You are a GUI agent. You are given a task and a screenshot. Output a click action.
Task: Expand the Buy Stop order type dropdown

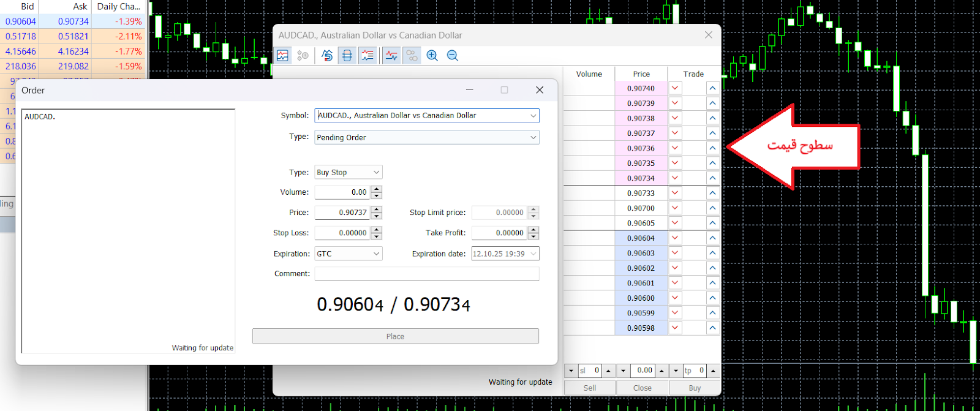pos(376,173)
